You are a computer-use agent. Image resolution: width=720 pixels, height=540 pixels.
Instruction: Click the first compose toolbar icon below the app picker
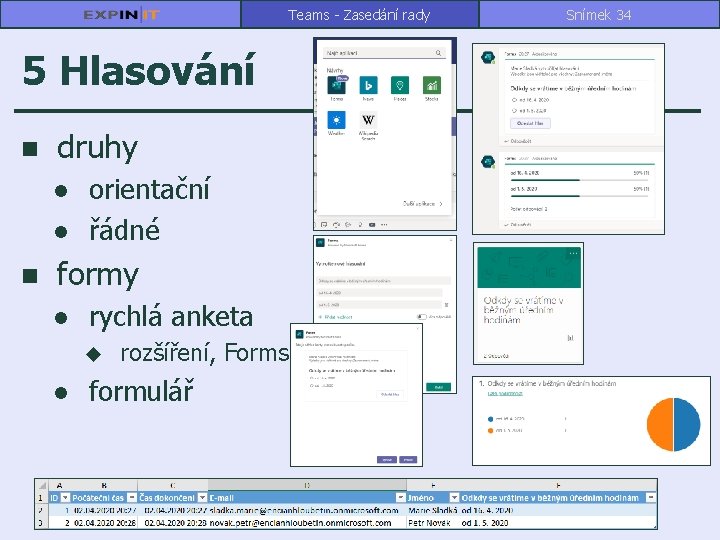tap(324, 225)
